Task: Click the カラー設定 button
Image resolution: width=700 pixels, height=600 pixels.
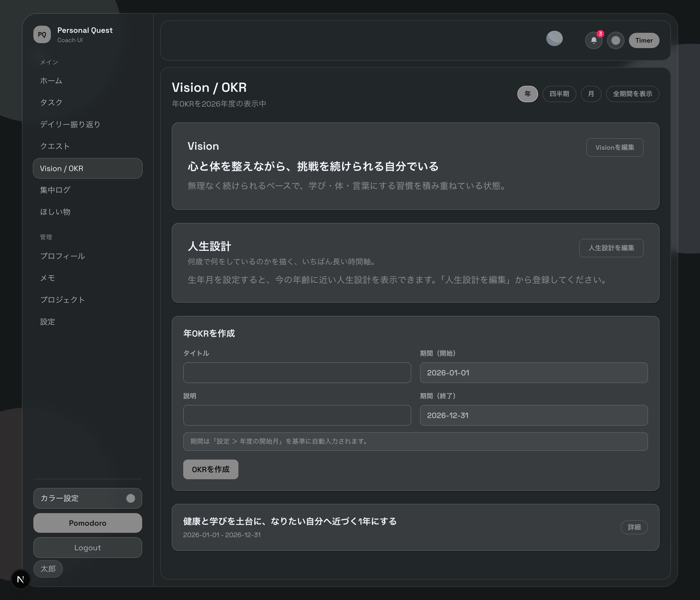Action: (87, 498)
